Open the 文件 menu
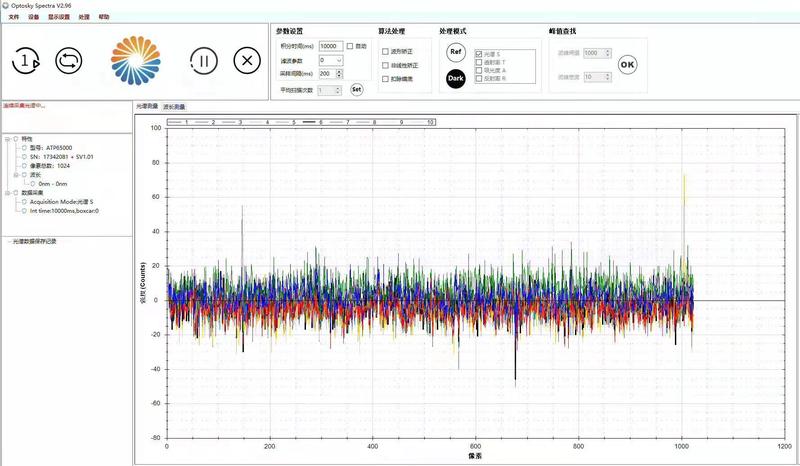The height and width of the screenshot is (466, 800). click(x=13, y=17)
